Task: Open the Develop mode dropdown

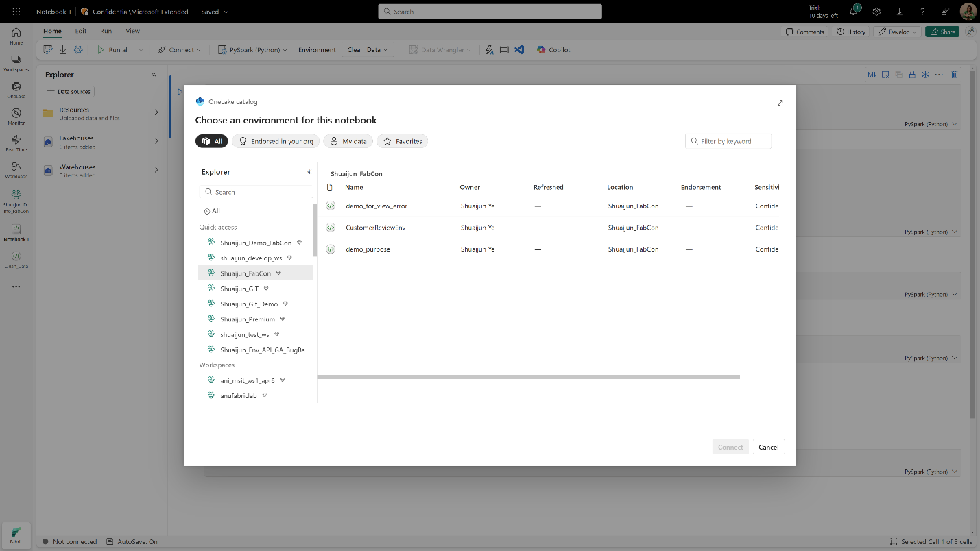Action: pos(897,32)
